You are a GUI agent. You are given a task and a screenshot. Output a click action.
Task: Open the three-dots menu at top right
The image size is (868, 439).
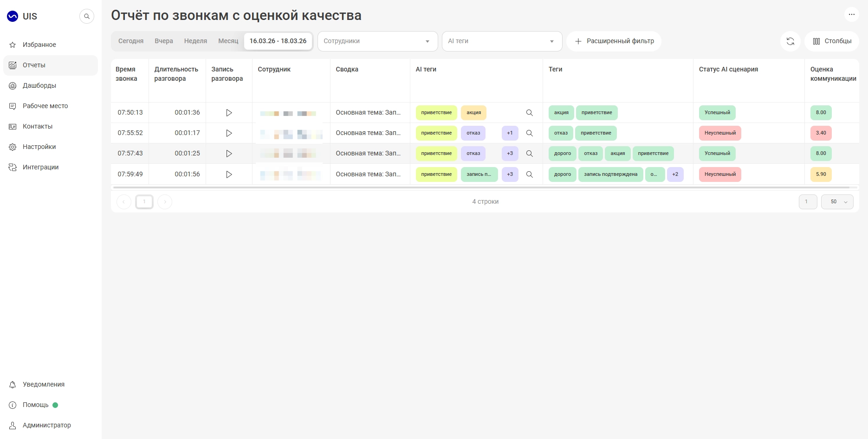(851, 14)
